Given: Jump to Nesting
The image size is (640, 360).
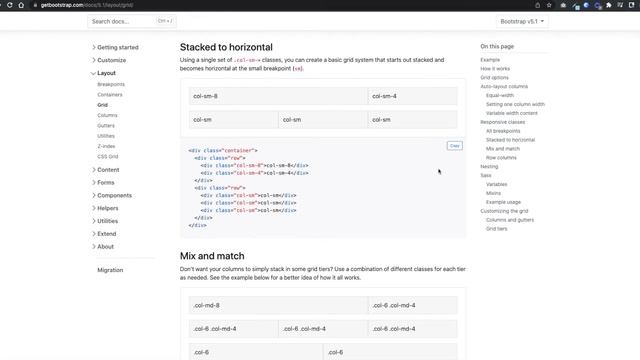Looking at the screenshot, I should pyautogui.click(x=489, y=167).
